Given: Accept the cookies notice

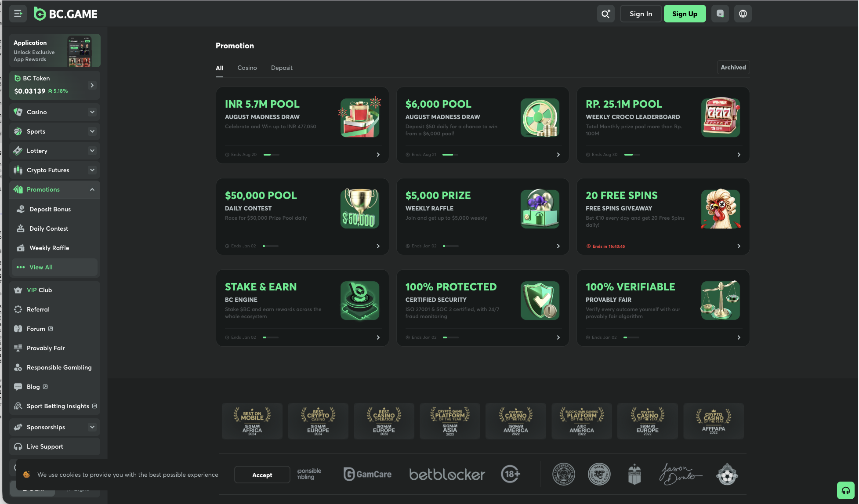Looking at the screenshot, I should [262, 475].
